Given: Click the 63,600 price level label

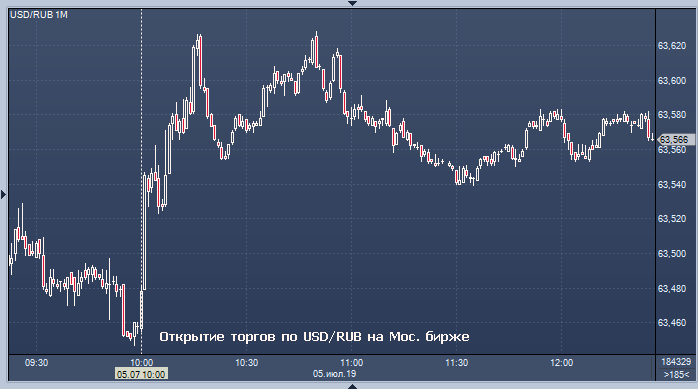Looking at the screenshot, I should click(672, 81).
